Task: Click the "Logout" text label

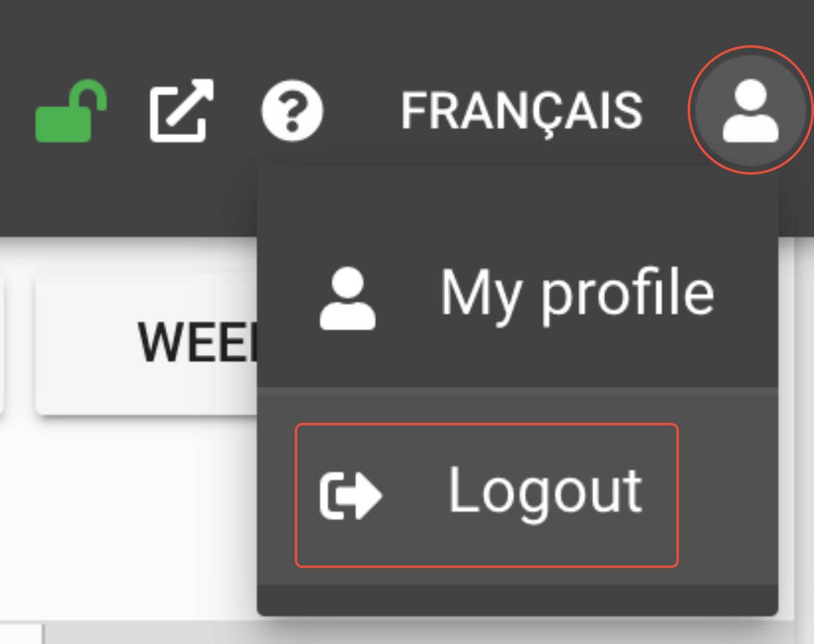Action: 545,492
